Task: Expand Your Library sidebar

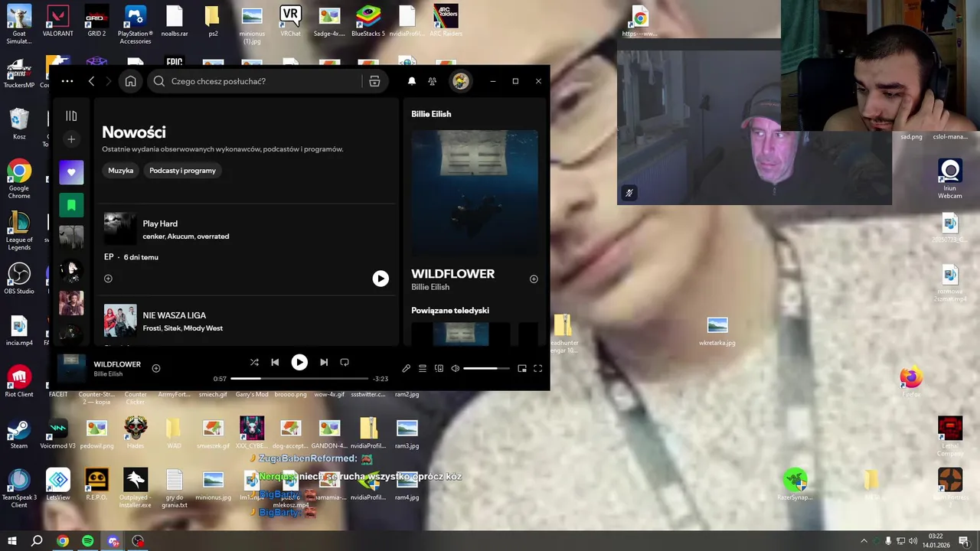Action: [x=71, y=116]
